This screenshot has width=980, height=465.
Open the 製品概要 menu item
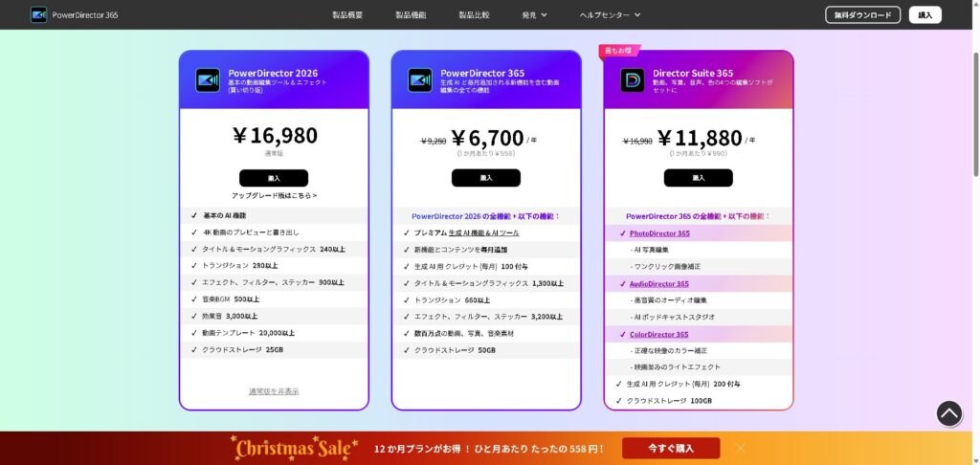click(347, 15)
